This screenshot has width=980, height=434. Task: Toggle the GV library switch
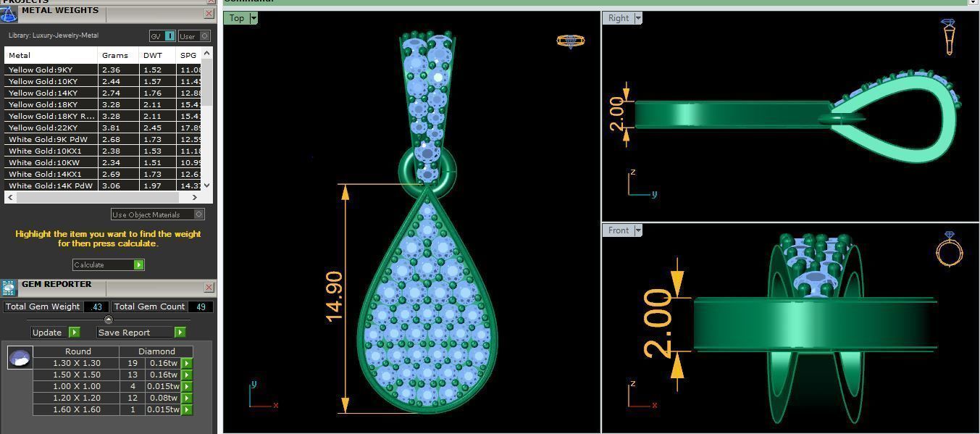[162, 36]
